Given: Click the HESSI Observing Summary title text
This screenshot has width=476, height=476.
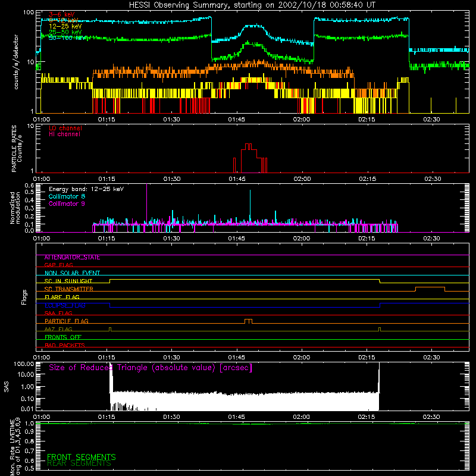Looking at the screenshot, I should (x=252, y=5).
